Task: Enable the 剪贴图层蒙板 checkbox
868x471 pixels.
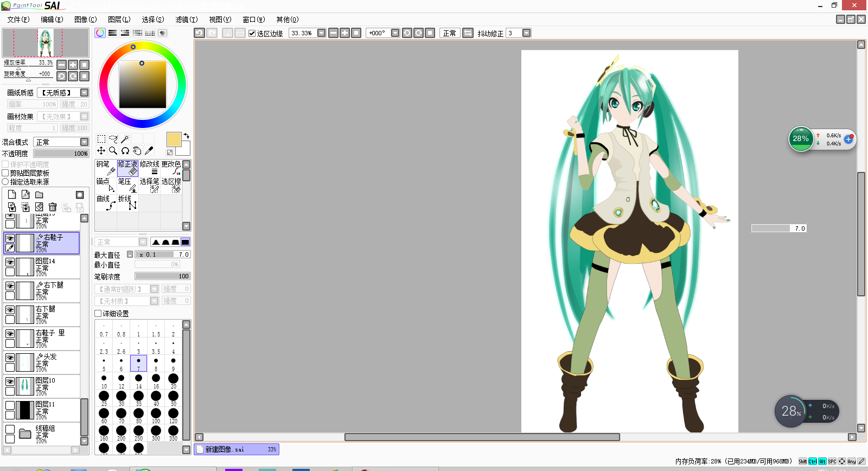Action: (5, 173)
